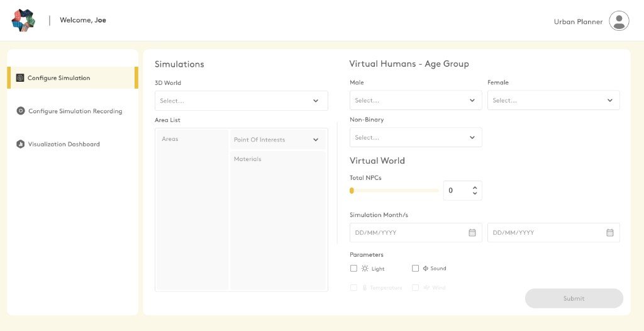Click the wind icon beside Wind
644x331 pixels.
tap(426, 288)
